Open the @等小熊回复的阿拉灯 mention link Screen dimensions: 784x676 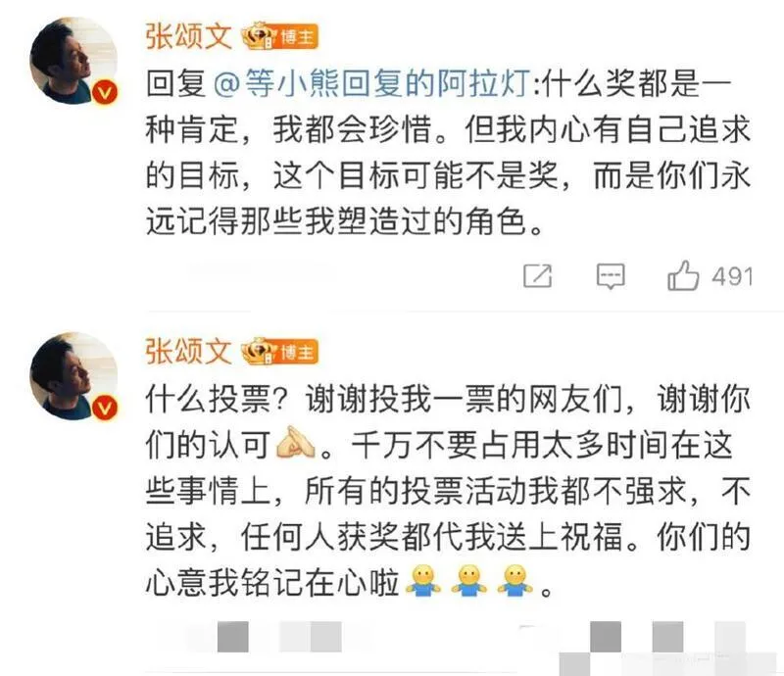[372, 82]
